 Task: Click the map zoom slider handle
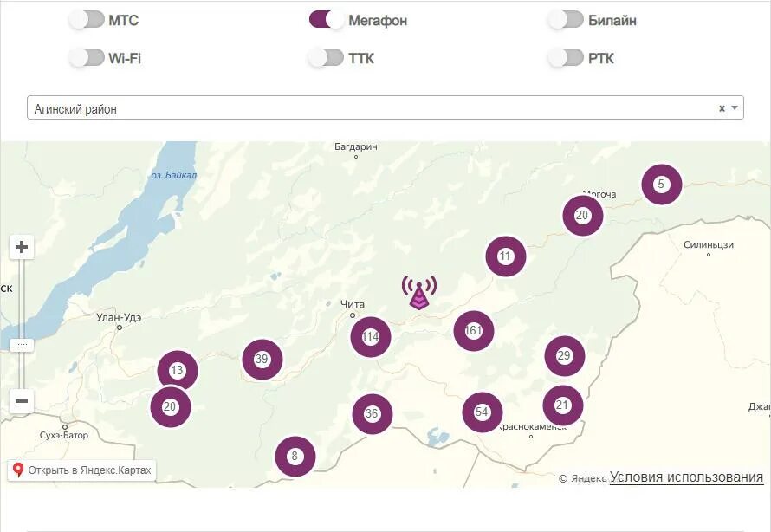pyautogui.click(x=23, y=345)
